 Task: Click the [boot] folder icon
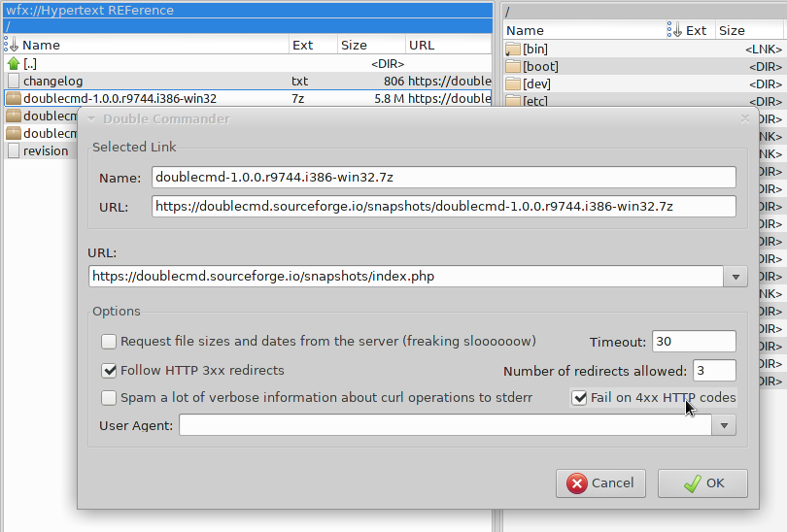[513, 67]
